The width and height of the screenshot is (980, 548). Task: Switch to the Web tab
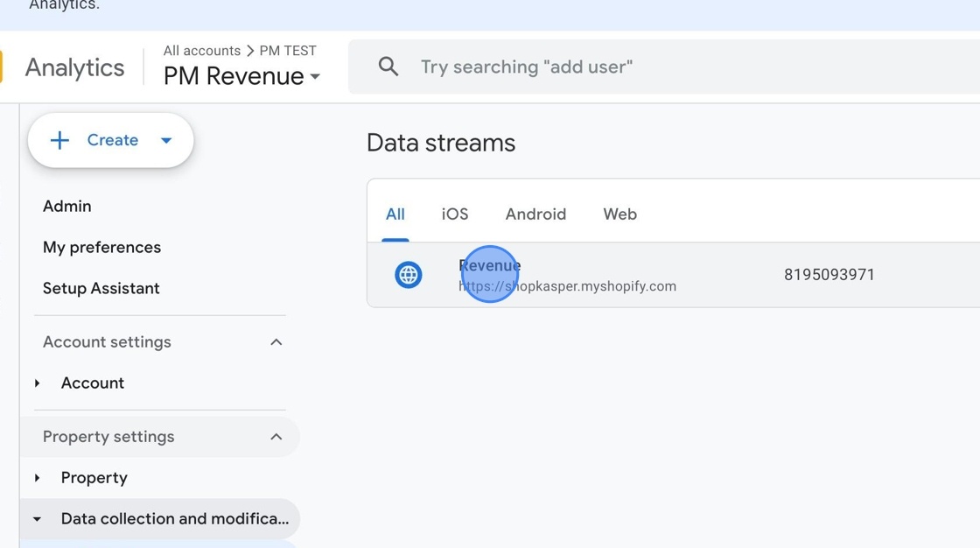point(619,214)
